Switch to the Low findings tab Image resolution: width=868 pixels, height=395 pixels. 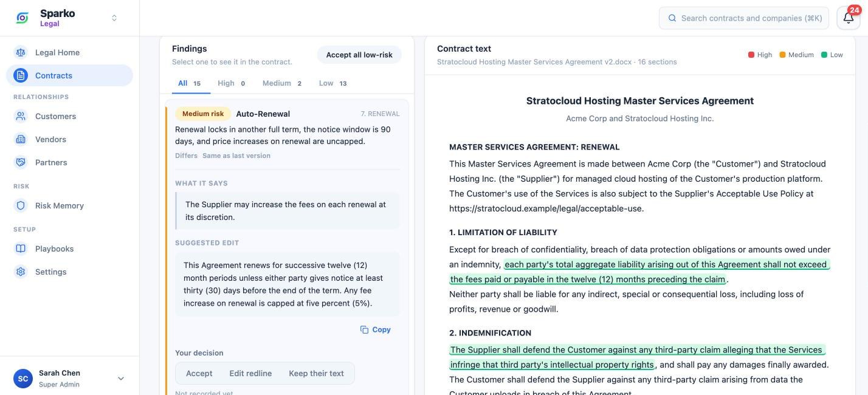333,83
